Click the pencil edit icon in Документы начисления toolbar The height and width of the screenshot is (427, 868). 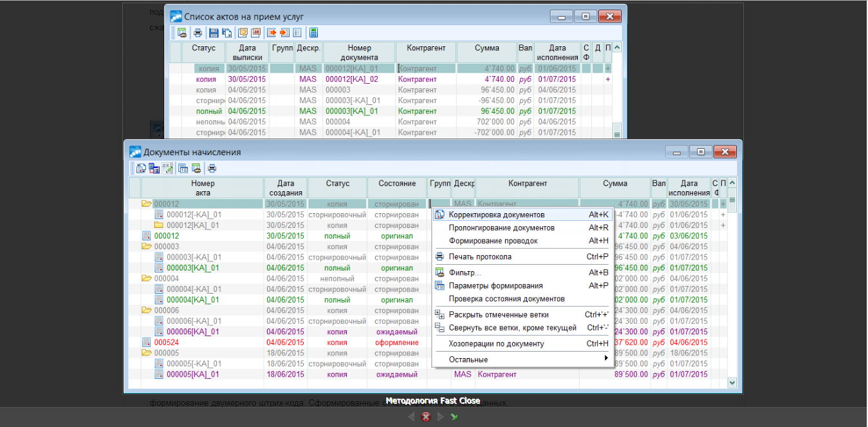[x=167, y=169]
